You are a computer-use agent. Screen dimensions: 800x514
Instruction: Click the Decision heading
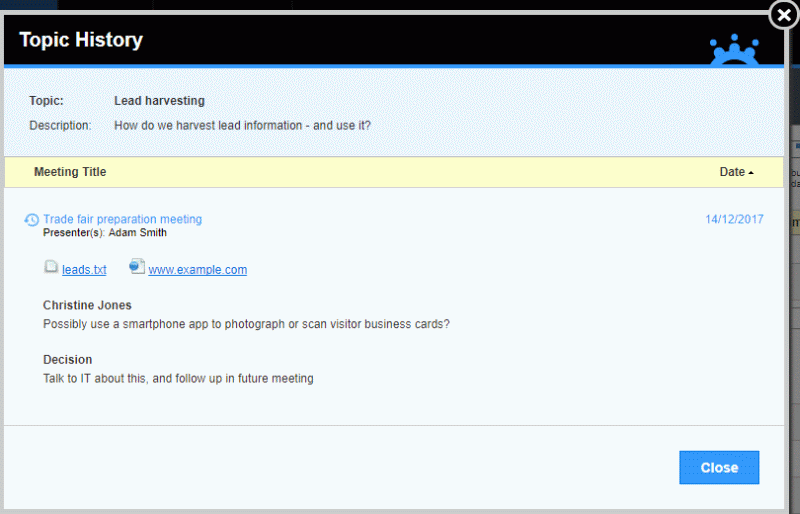coord(67,360)
